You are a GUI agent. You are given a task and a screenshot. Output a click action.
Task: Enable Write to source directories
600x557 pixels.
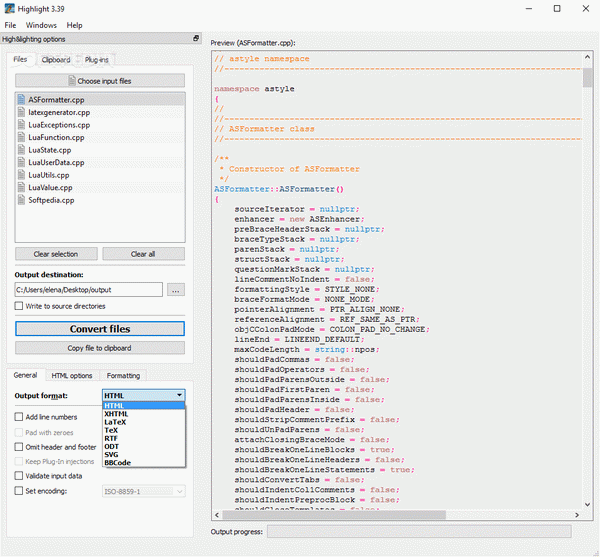pos(19,306)
